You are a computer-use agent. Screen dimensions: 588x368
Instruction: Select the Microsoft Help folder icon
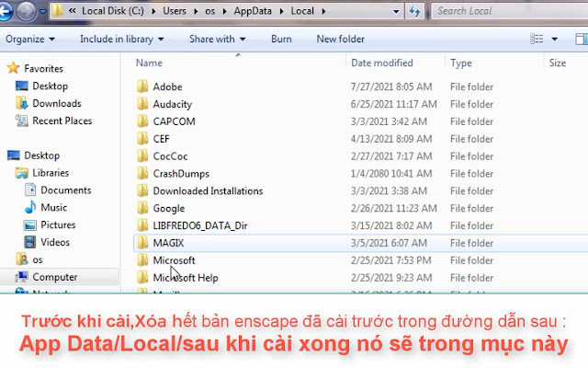click(142, 277)
